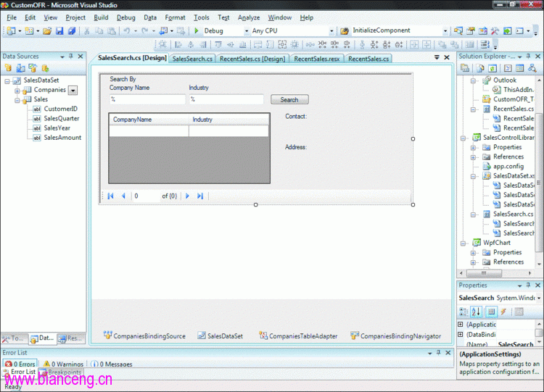Toggle 0 Messages filter in Error List
The height and width of the screenshot is (392, 544).
[112, 364]
